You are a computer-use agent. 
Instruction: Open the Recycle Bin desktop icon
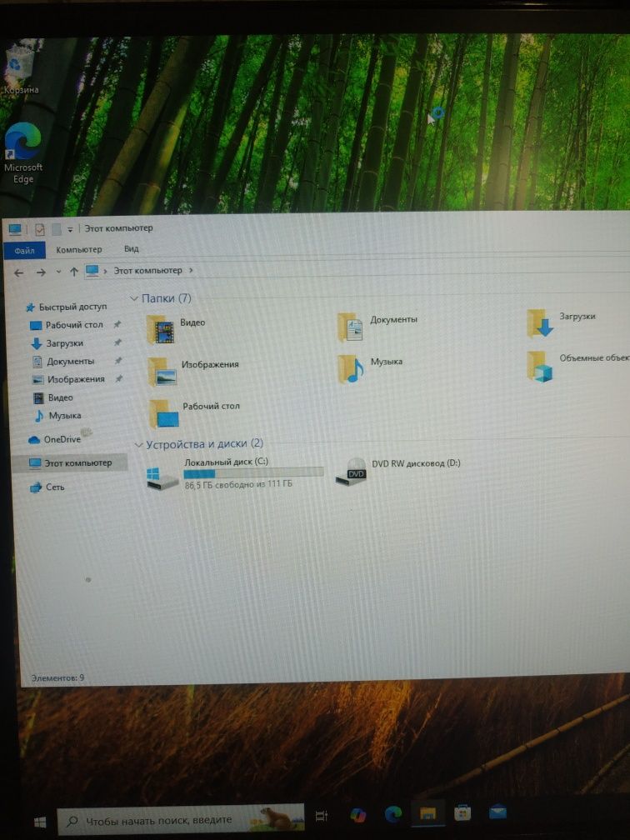click(20, 70)
